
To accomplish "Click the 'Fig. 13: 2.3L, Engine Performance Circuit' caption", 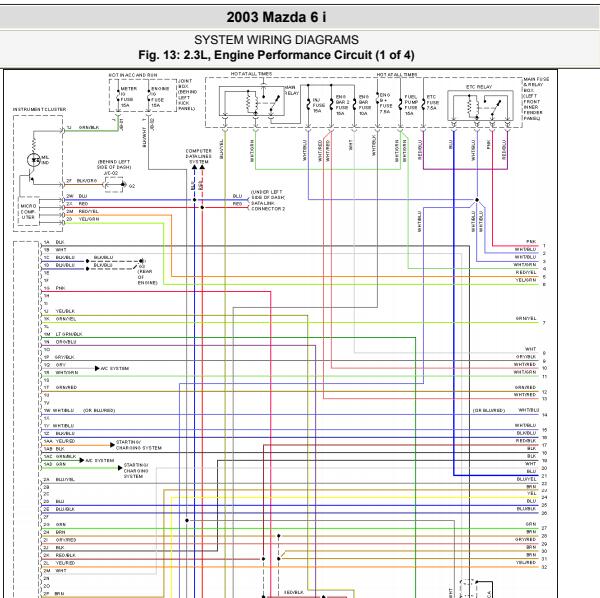I will [x=276, y=55].
